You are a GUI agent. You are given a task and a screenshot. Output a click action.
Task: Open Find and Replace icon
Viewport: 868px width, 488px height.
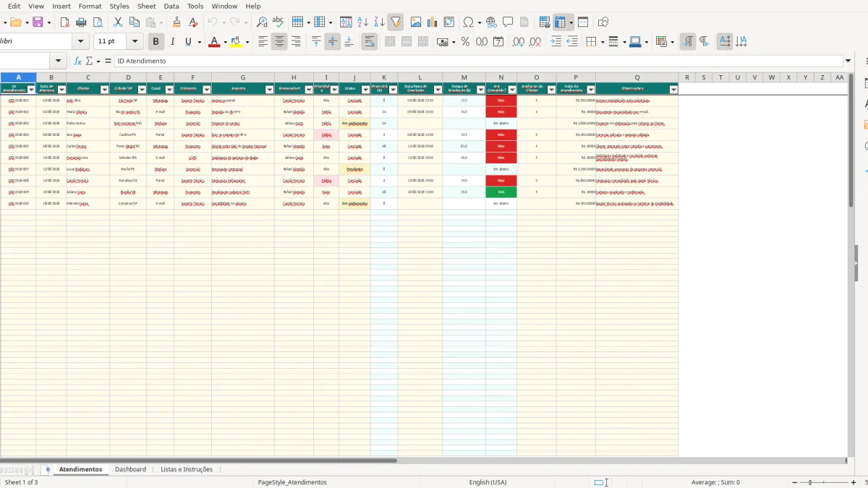coord(262,22)
